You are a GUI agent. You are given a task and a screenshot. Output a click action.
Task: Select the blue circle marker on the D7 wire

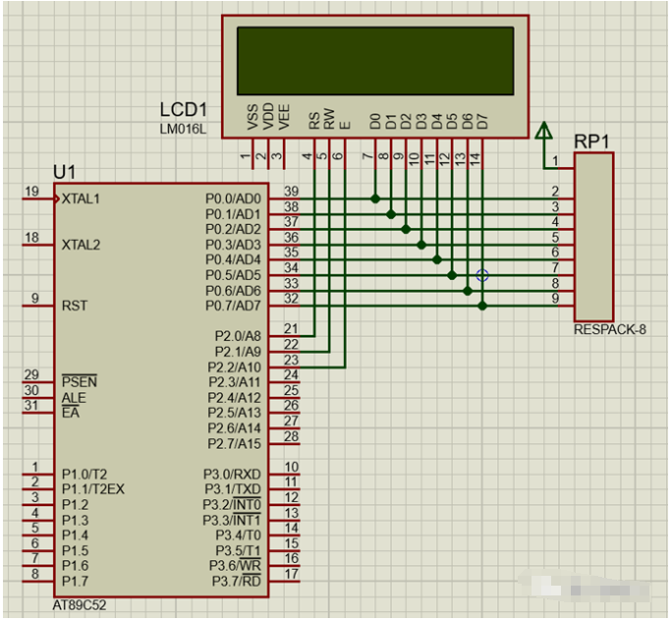tap(482, 275)
